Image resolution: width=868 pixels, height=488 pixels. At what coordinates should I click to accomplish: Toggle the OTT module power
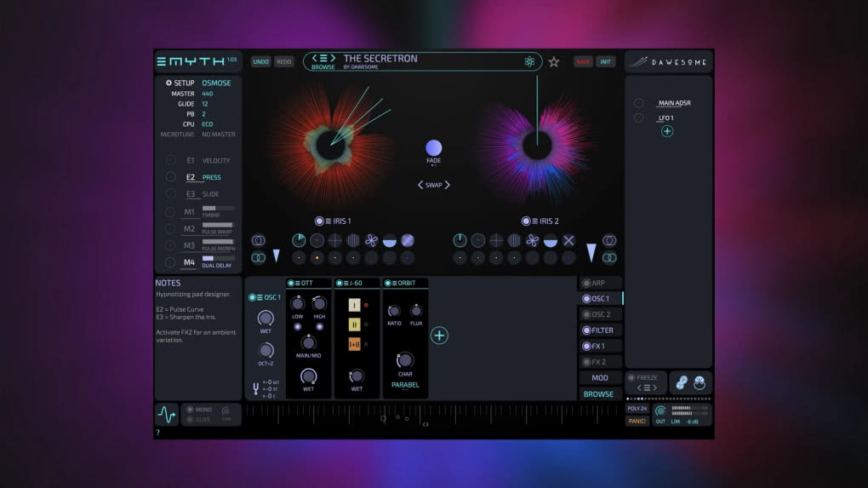(291, 283)
